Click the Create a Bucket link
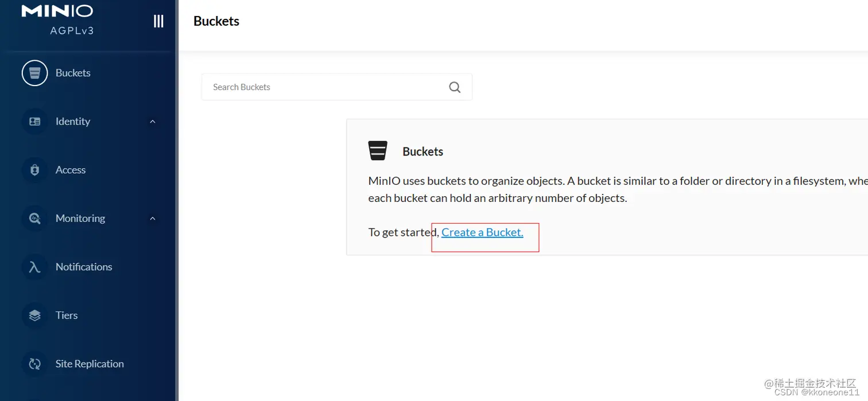Screen dimensions: 868x401 point(482,232)
